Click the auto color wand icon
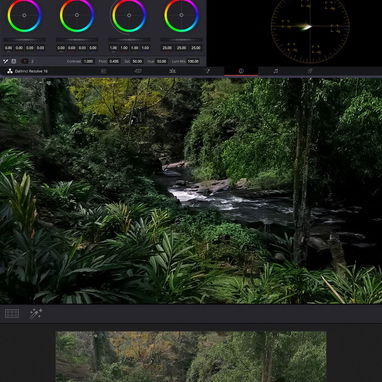Screen dimensions: 382x382 click(6, 61)
